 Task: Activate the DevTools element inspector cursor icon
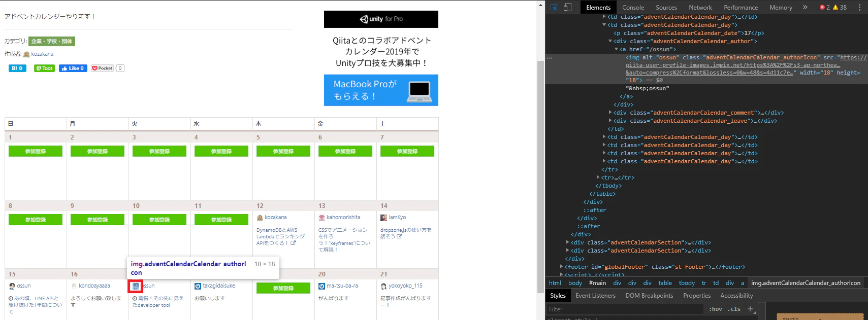[x=554, y=7]
